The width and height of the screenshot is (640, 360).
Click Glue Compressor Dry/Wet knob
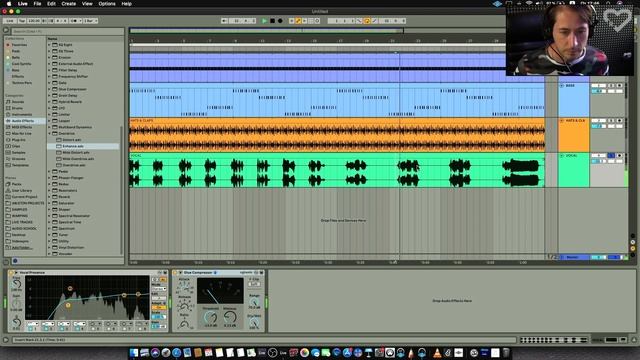(x=254, y=322)
